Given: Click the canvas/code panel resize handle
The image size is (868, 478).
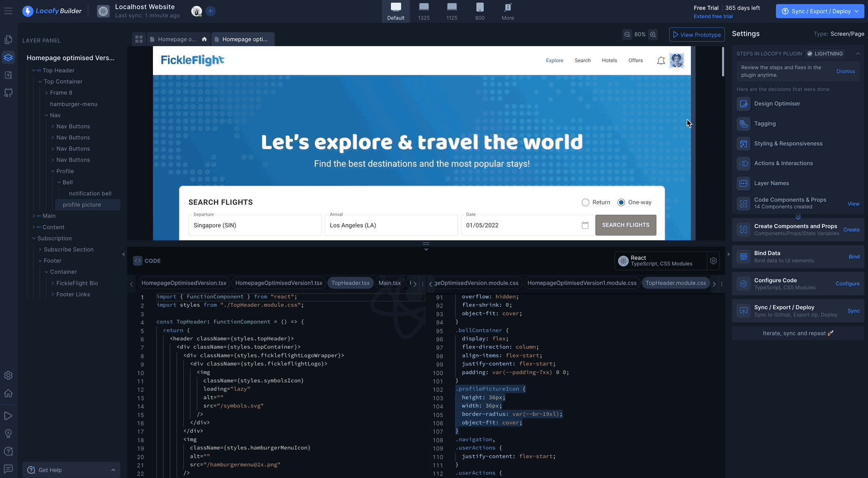Looking at the screenshot, I should pos(426,244).
